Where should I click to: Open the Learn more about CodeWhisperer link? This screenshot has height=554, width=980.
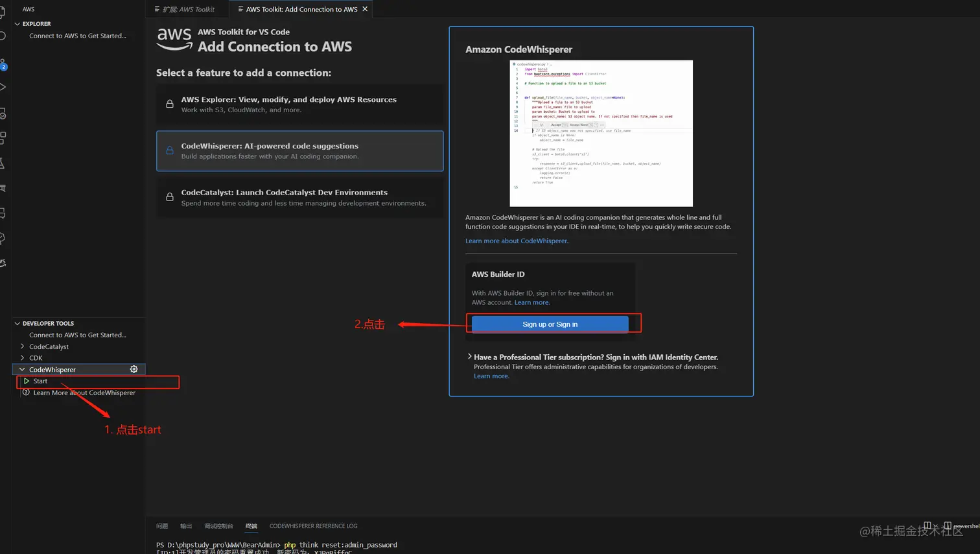(x=517, y=241)
